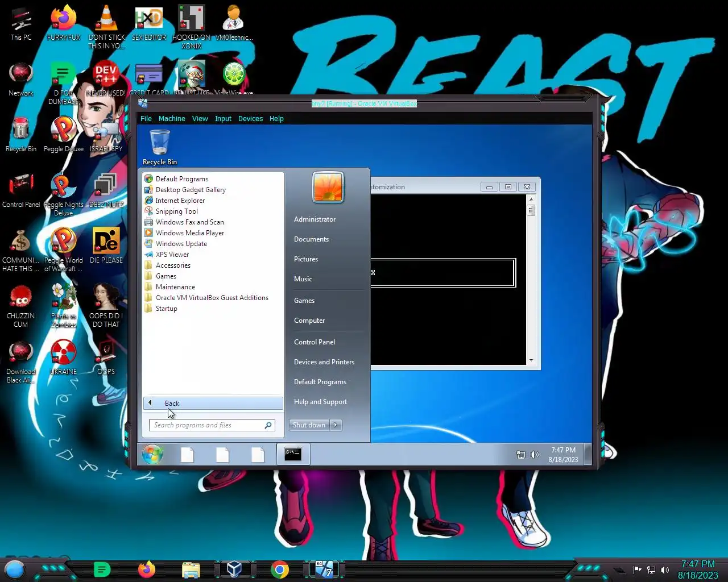Image resolution: width=728 pixels, height=582 pixels.
Task: Launch Windows Fax and Scan
Action: [x=213, y=222]
